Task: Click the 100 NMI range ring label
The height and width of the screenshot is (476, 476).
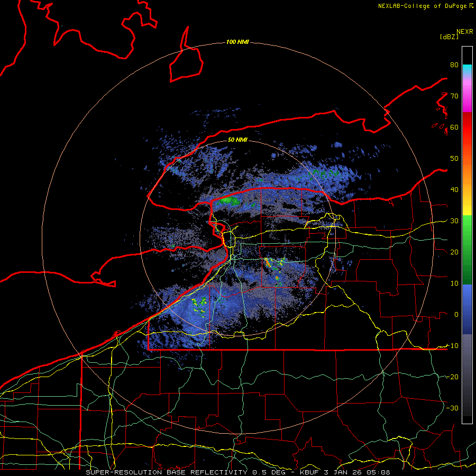Action: point(237,42)
